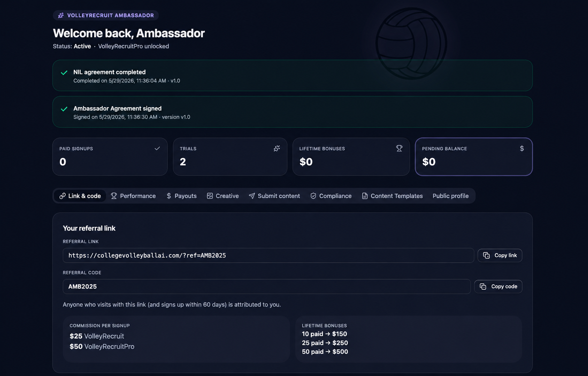This screenshot has width=588, height=376.
Task: Go to the Submit content tab
Action: (274, 196)
